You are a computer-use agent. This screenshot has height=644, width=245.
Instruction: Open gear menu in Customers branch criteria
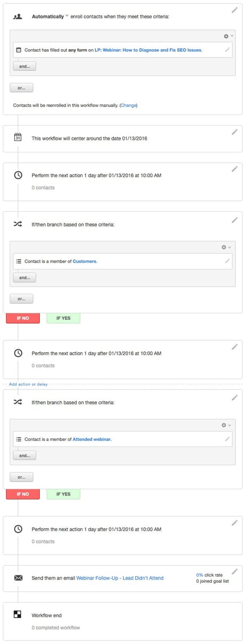tap(226, 247)
